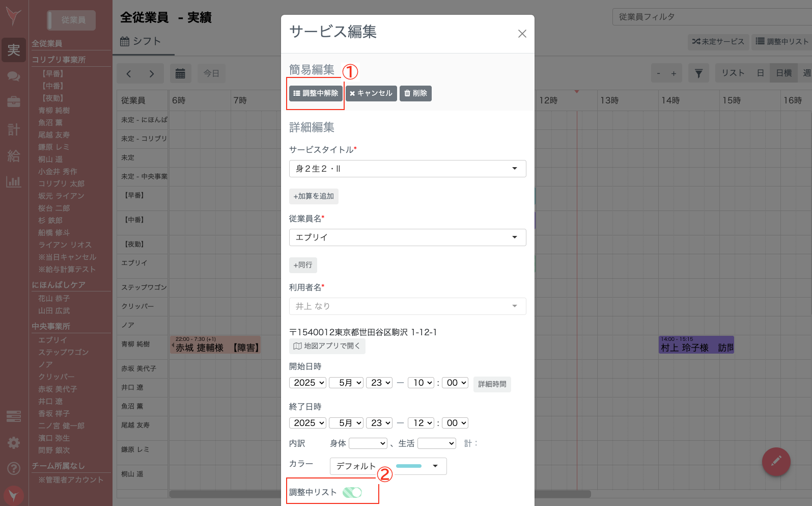
Task: Click the red pencil floating edit button
Action: (x=776, y=462)
